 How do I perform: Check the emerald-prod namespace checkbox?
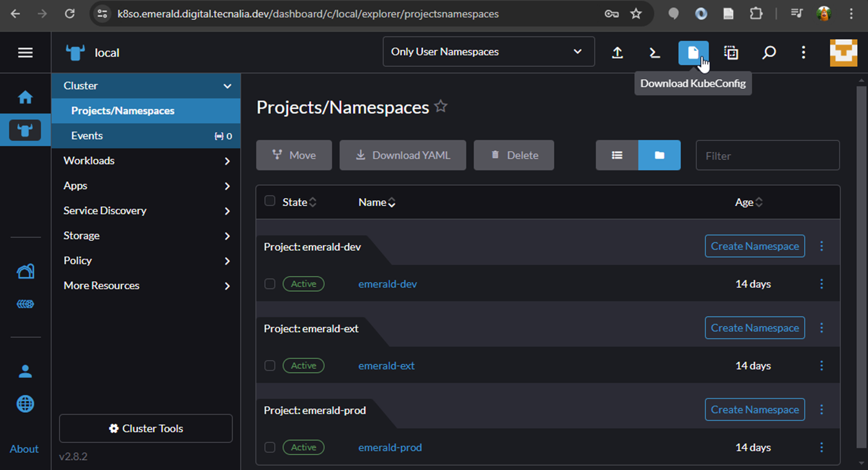tap(269, 447)
